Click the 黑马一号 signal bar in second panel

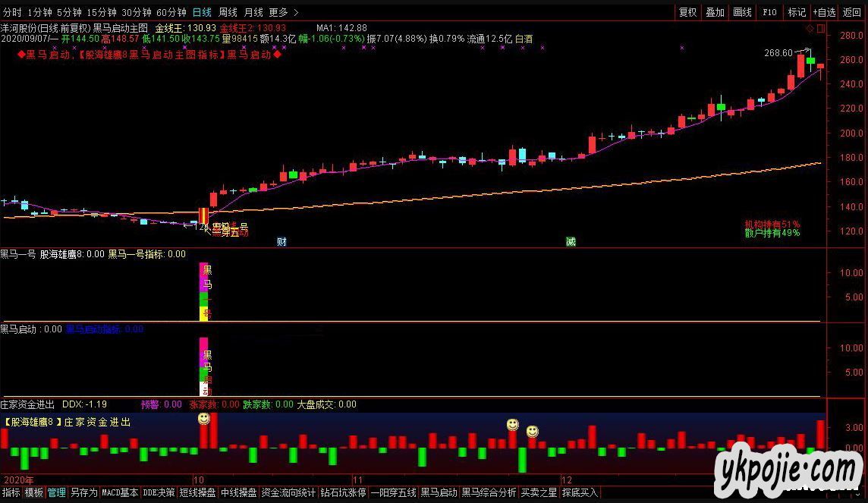coord(203,291)
